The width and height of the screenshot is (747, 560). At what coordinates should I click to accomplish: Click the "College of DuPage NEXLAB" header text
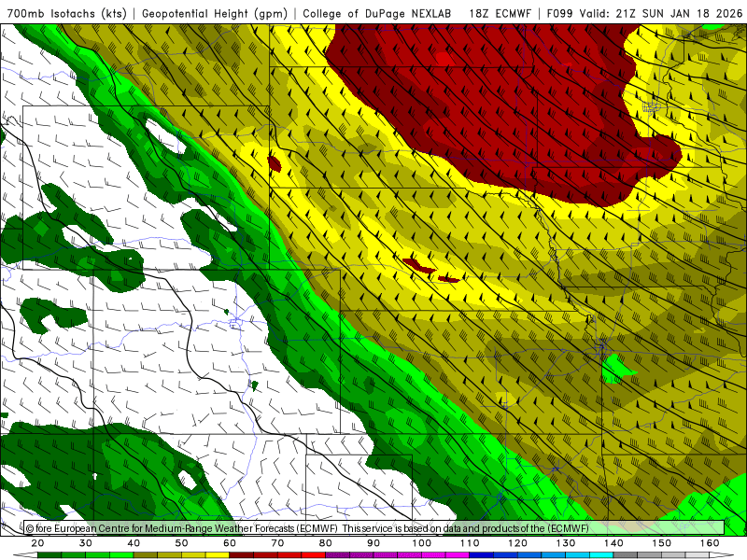(377, 13)
